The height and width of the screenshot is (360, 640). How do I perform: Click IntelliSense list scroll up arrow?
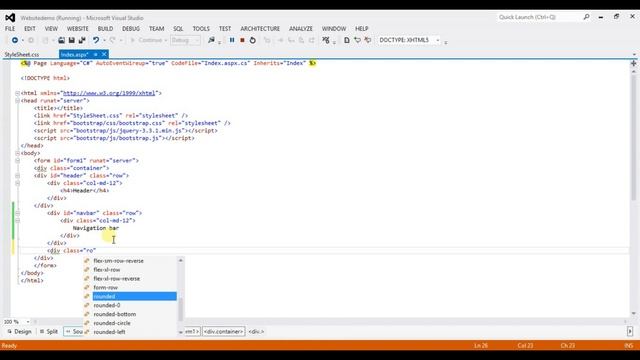point(180,260)
